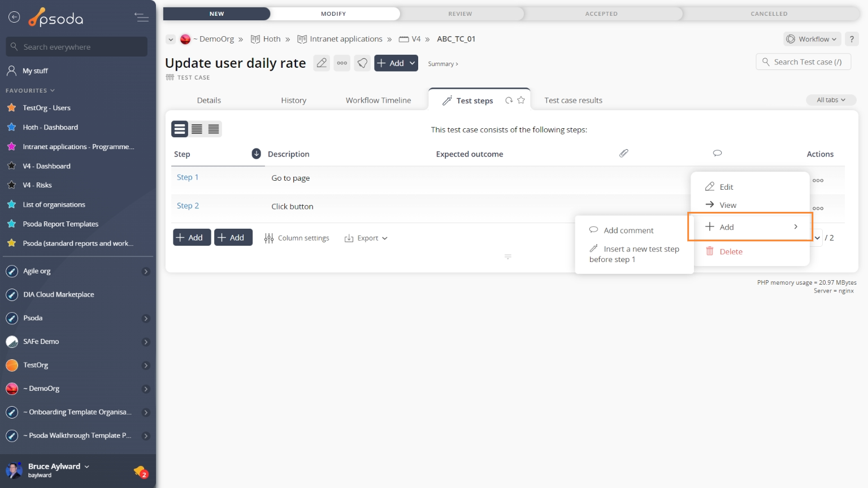Click the notifications badge icon near user
The image size is (868, 488).
141,471
